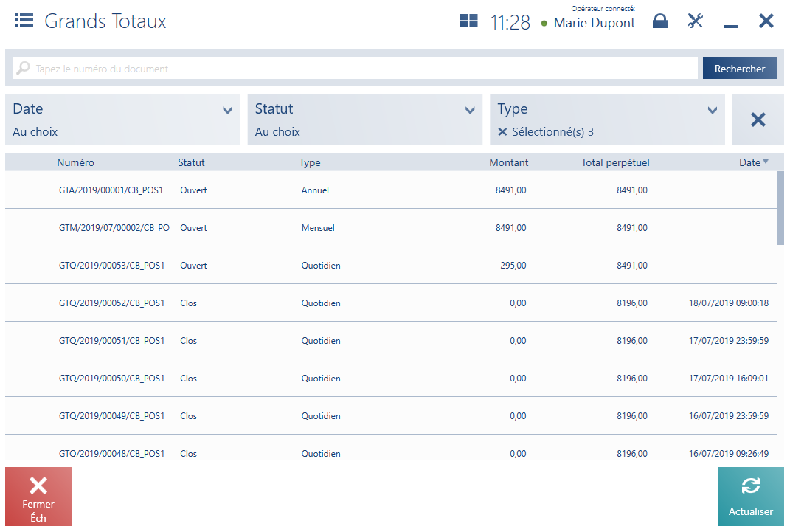Click the Fermer Éch button
This screenshot has width=790, height=532.
pyautogui.click(x=38, y=497)
